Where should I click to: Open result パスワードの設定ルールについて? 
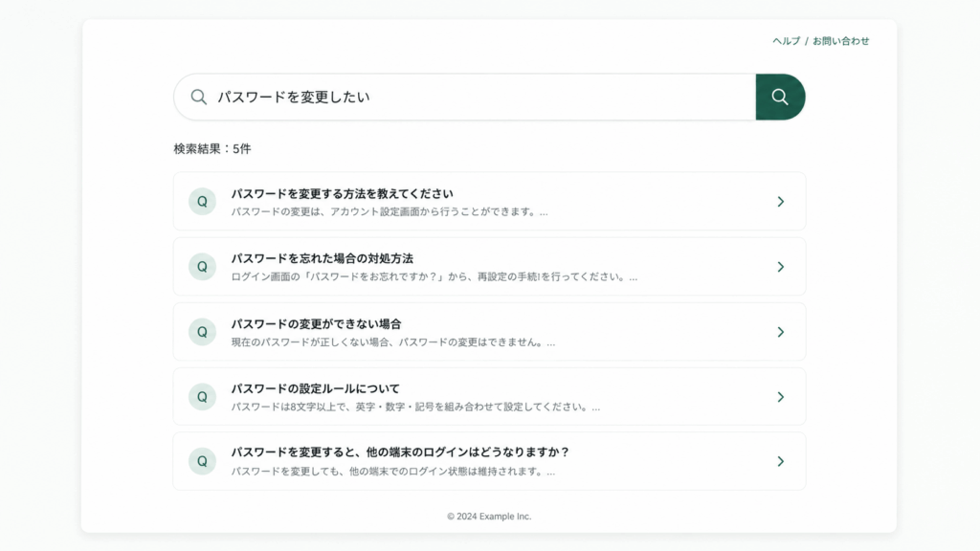coord(489,397)
